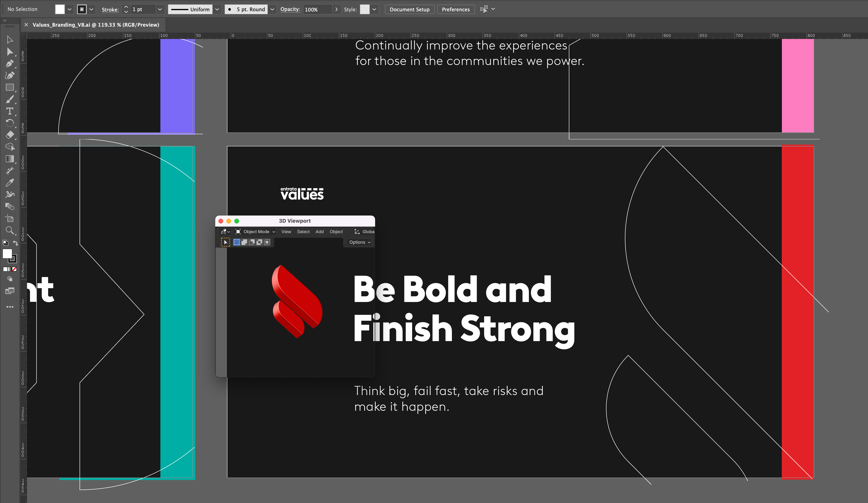Open the Uniform stroke profile dropdown
Screen dimensions: 868x503
pos(217,9)
